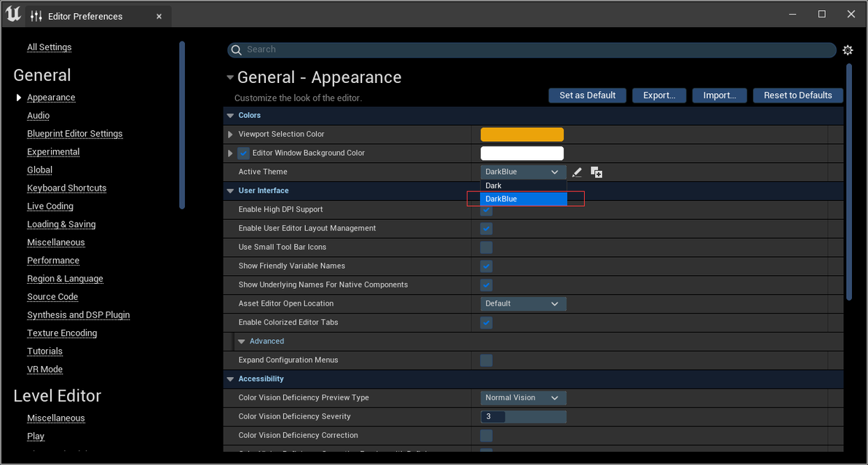Image resolution: width=868 pixels, height=465 pixels.
Task: Click the orange Viewport Selection Color swatch
Action: [x=521, y=135]
